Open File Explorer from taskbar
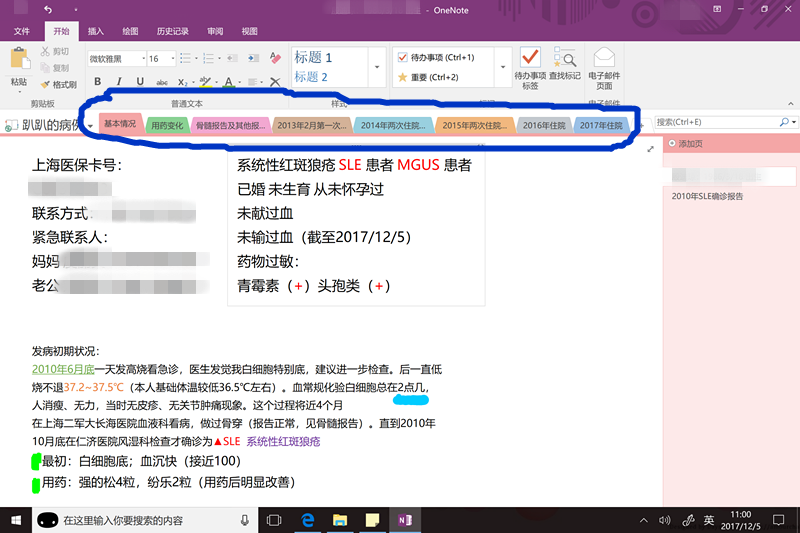Image resolution: width=800 pixels, height=533 pixels. click(x=340, y=520)
